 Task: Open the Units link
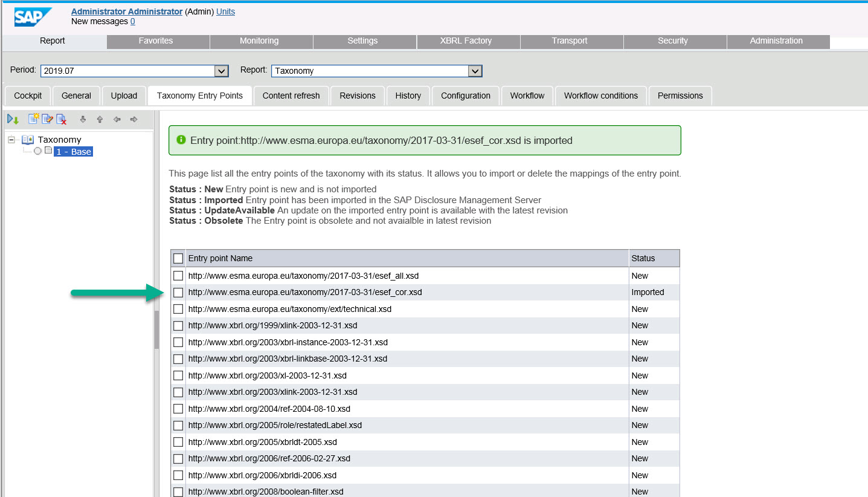(225, 11)
